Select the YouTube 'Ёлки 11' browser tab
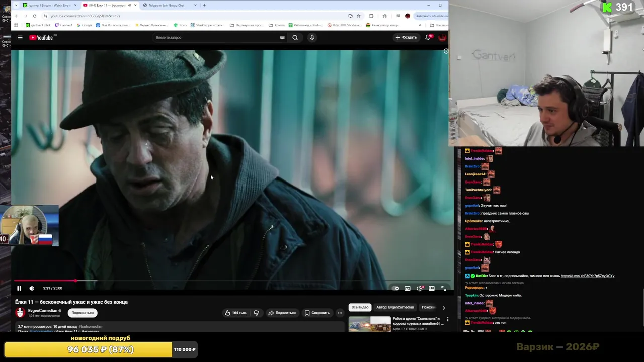 coord(110,5)
